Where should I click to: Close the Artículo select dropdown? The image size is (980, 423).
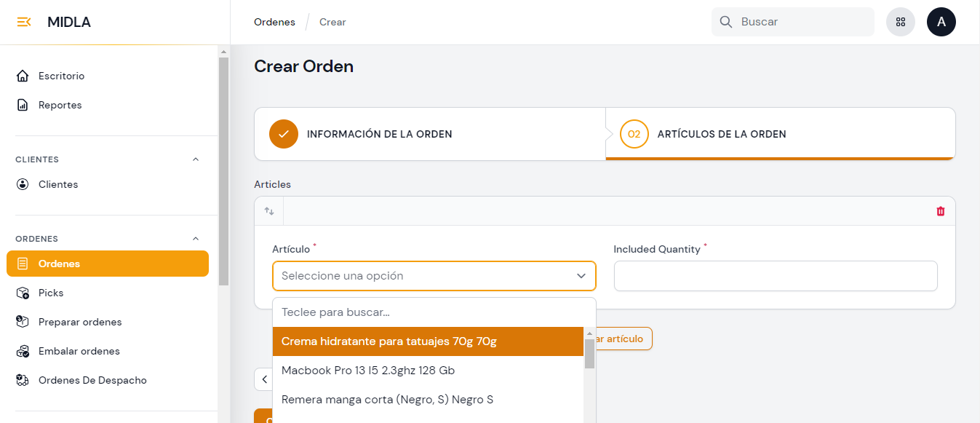581,276
